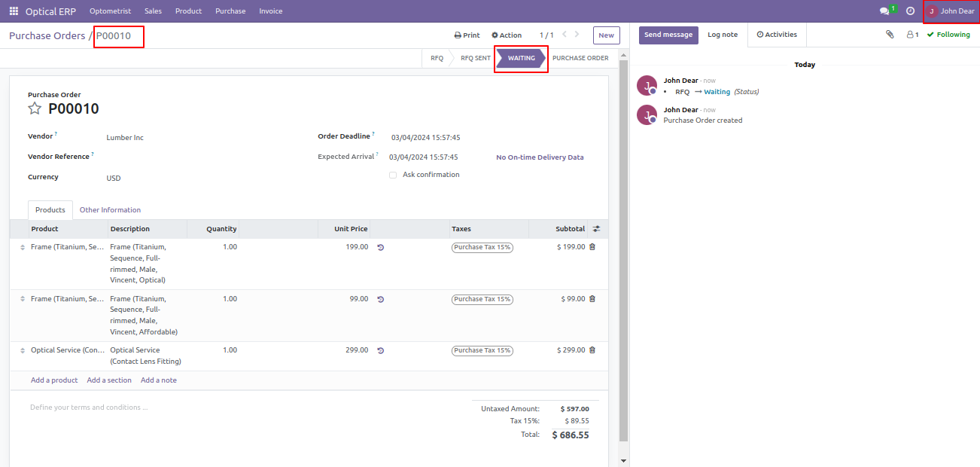Viewport: 980px width, 467px height.
Task: Show followers via the person icon
Action: point(912,35)
